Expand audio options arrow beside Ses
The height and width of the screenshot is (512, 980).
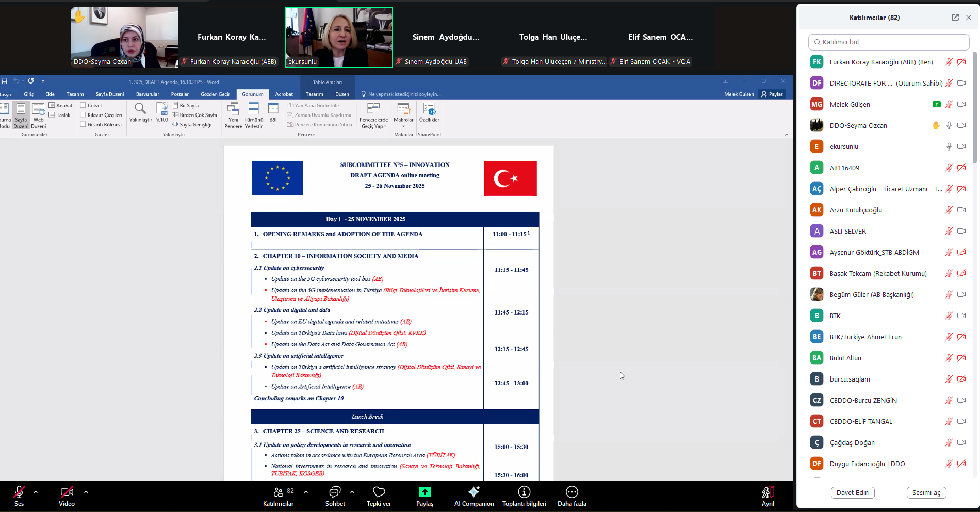36,492
